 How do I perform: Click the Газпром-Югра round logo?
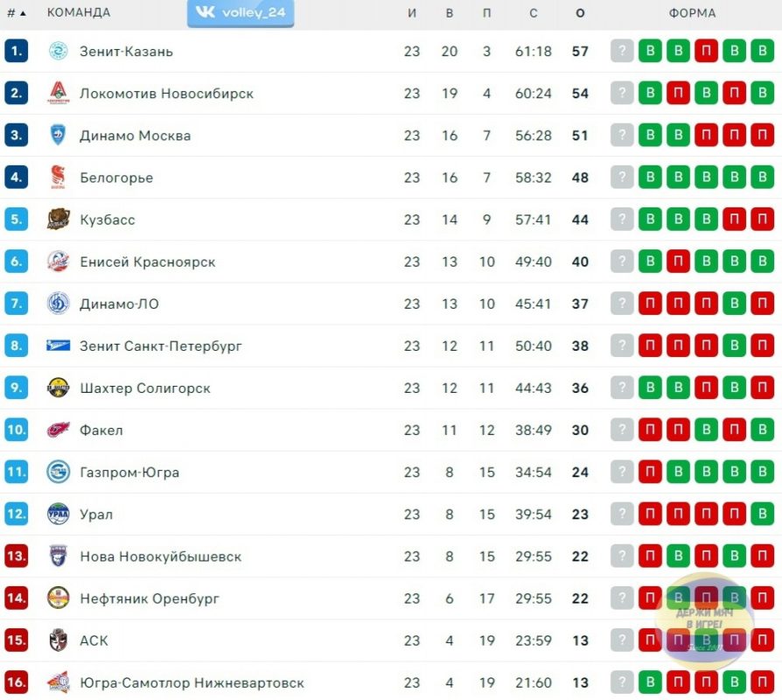coord(58,472)
